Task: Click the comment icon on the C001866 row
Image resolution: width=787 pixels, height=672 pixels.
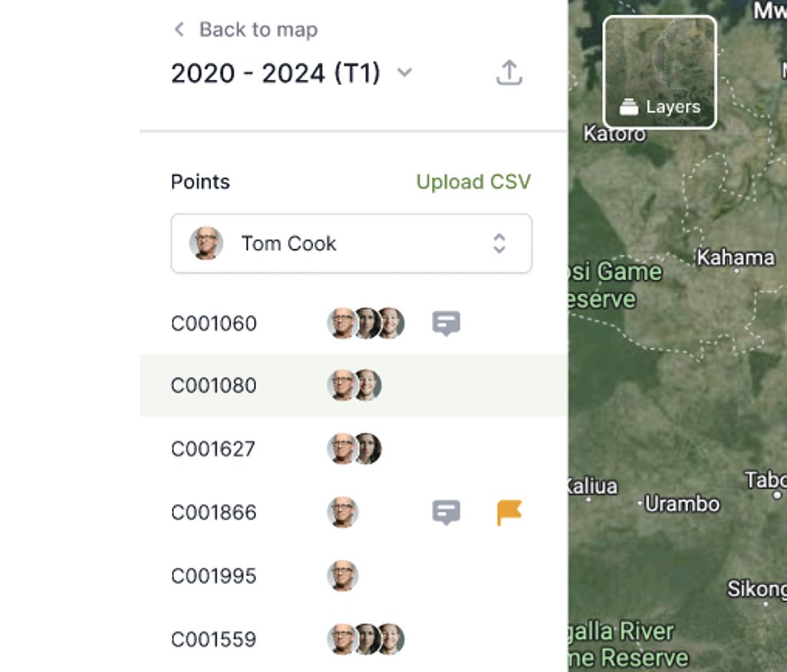Action: click(x=445, y=512)
